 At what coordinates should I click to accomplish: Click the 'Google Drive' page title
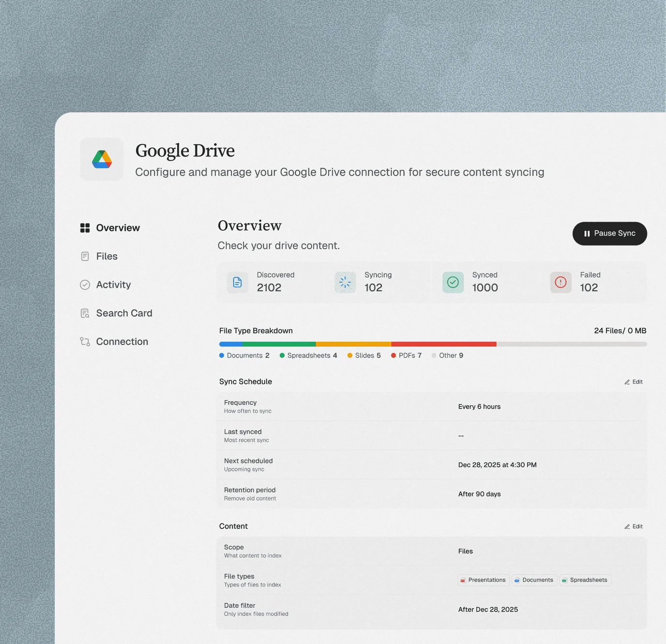tap(185, 151)
